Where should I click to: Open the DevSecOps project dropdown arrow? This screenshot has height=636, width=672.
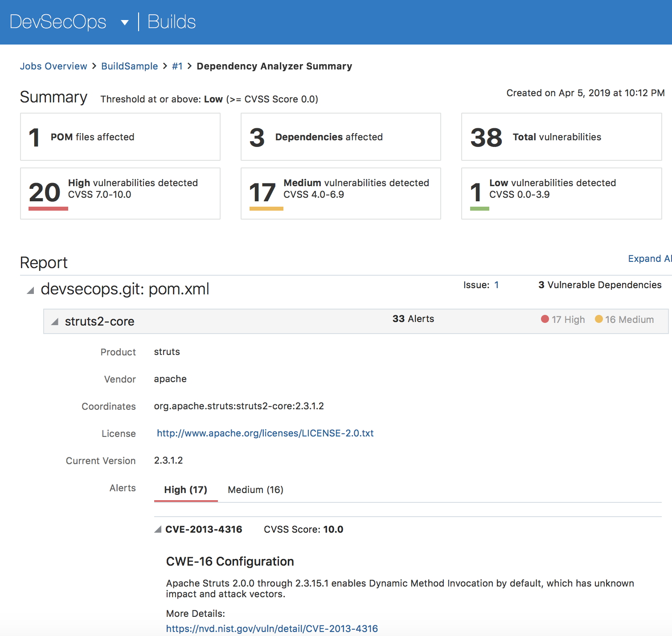coord(125,23)
